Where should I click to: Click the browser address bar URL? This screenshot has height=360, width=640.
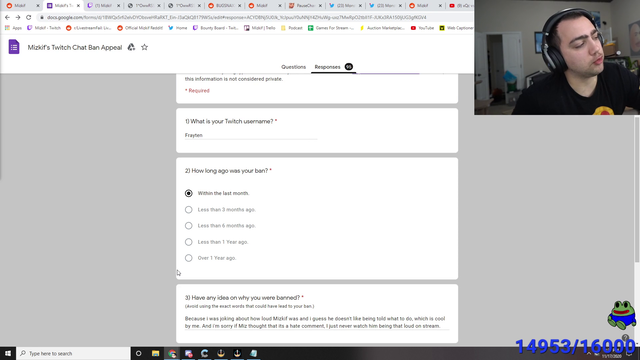(237, 18)
